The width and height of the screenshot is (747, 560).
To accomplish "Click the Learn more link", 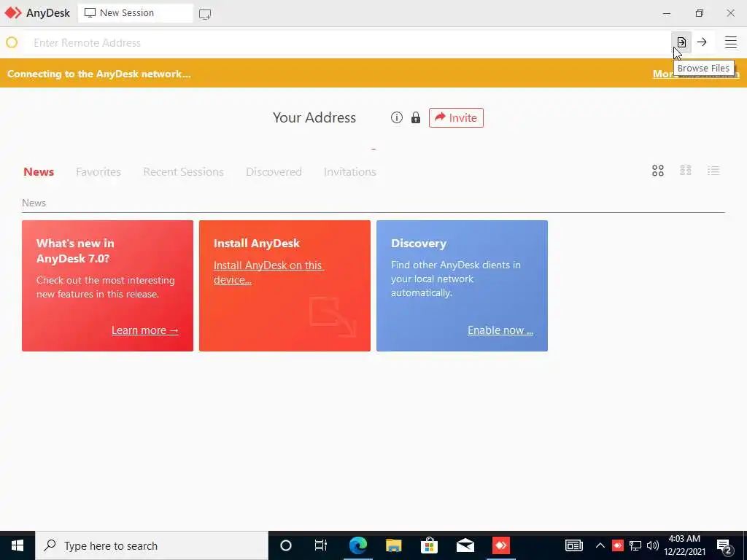I will click(145, 330).
